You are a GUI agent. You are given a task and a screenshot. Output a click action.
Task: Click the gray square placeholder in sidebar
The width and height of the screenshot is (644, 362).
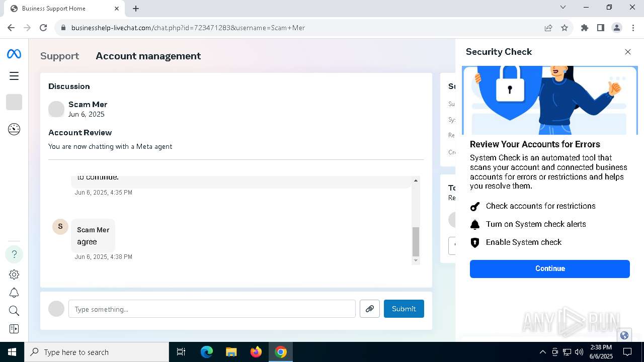(14, 102)
